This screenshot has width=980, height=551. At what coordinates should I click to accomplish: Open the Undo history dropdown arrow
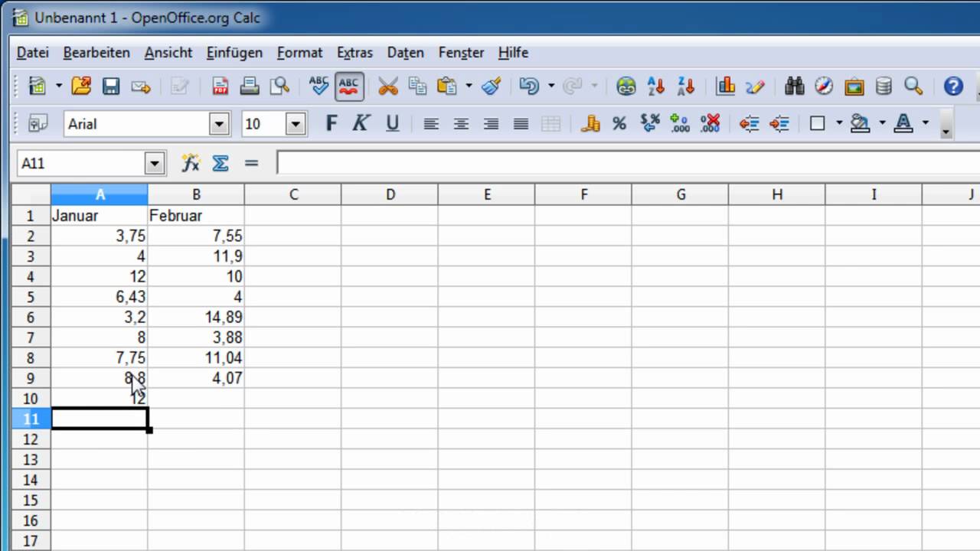(x=550, y=86)
